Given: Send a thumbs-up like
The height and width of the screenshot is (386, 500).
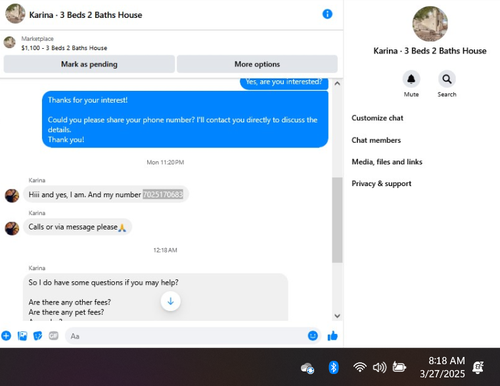Looking at the screenshot, I should pyautogui.click(x=333, y=336).
